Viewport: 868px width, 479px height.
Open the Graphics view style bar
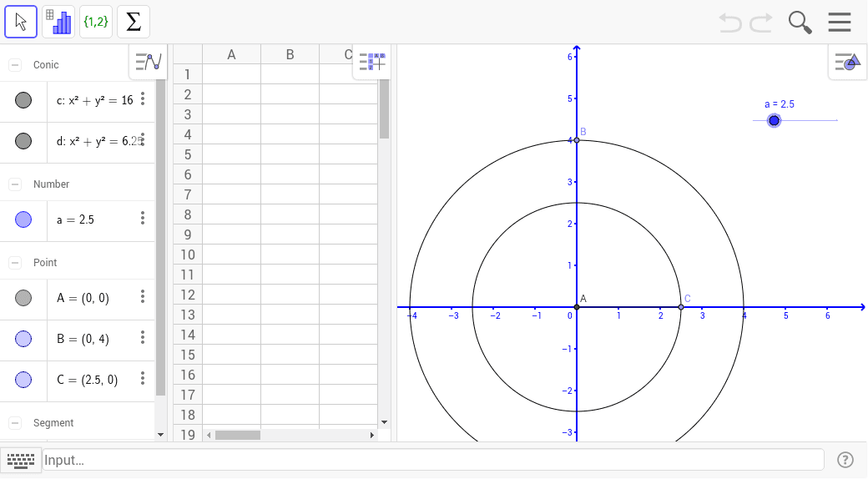point(847,62)
